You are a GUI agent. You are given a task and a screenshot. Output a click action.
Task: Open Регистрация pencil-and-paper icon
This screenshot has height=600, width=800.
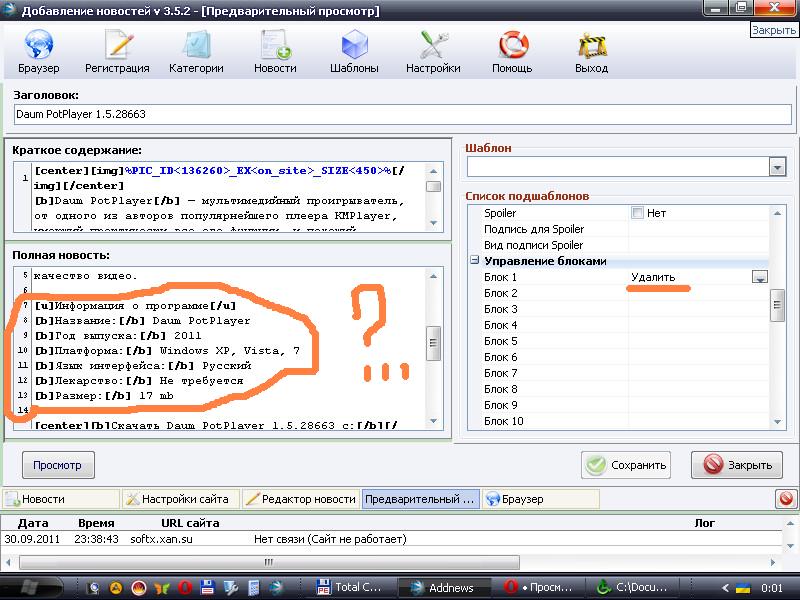(118, 45)
